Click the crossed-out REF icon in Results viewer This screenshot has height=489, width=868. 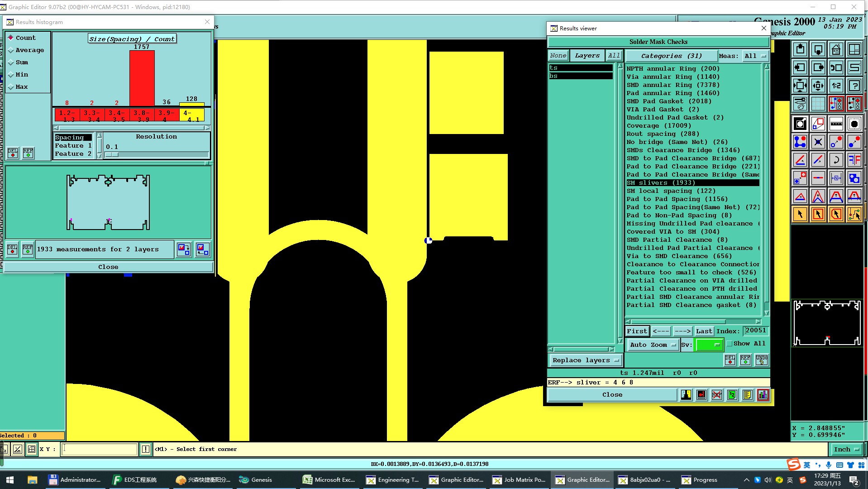pos(716,395)
